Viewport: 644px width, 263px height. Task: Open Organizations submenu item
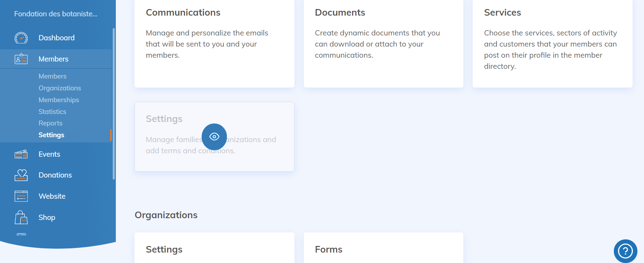(x=60, y=88)
